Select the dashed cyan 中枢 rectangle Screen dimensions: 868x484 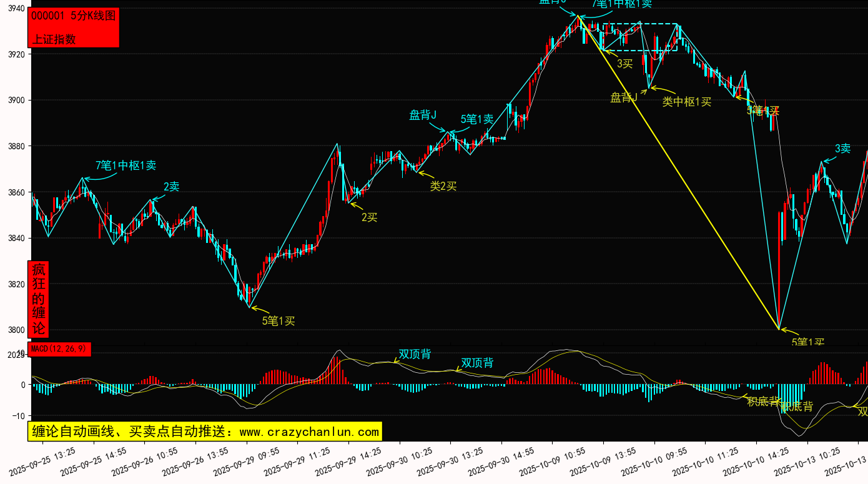click(x=640, y=25)
